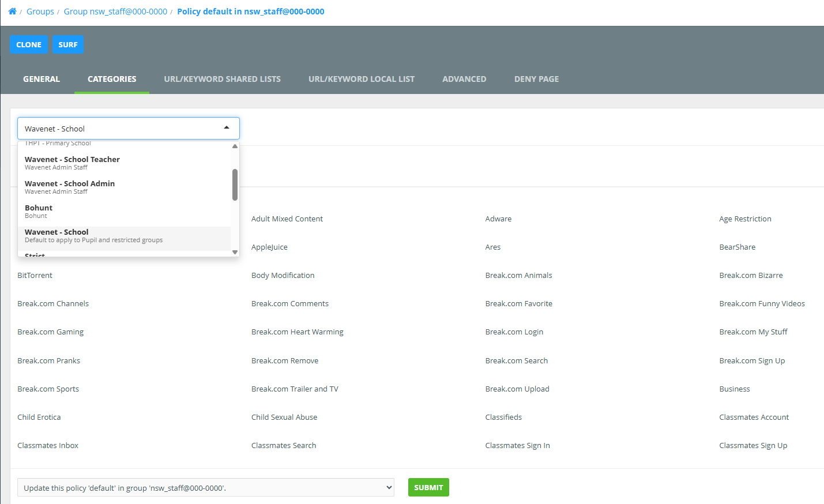This screenshot has width=824, height=504.
Task: Open the Deny Page tab
Action: tap(536, 79)
